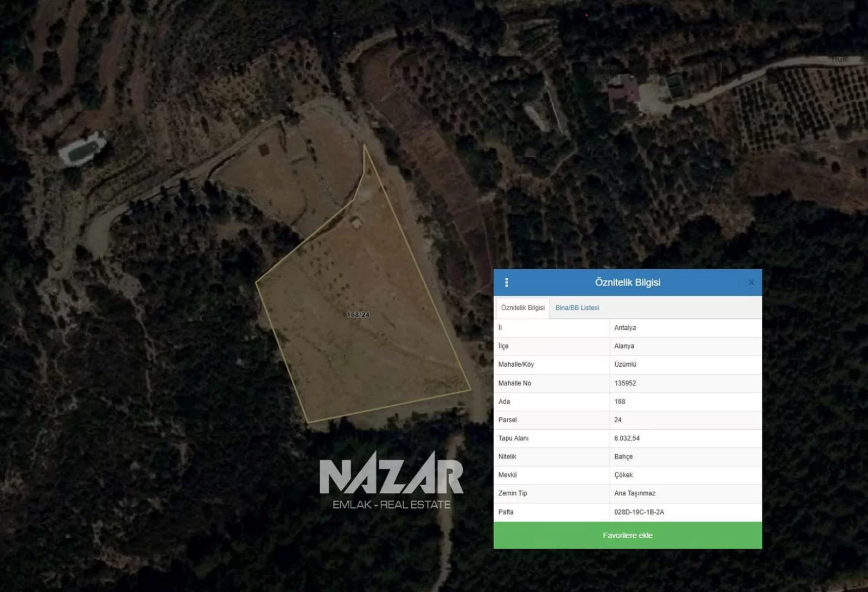The image size is (868, 592).
Task: Click the Ana Taşınmaz Zemin Tip value
Action: coord(635,493)
